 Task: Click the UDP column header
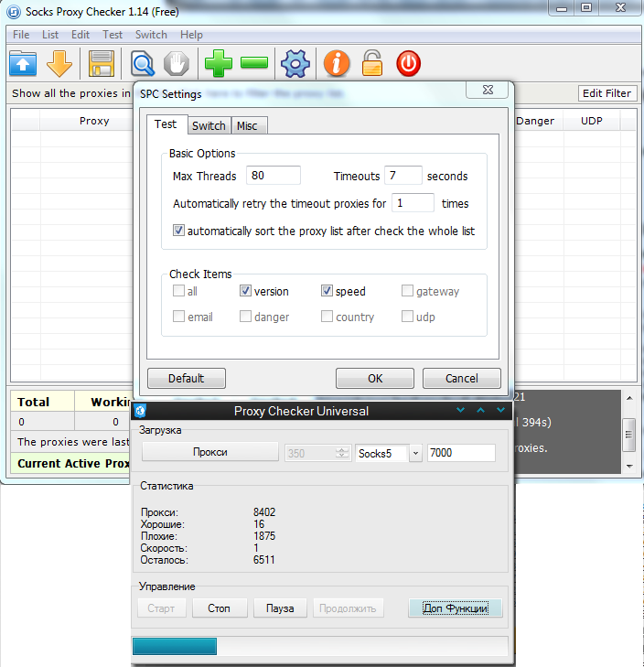[592, 121]
